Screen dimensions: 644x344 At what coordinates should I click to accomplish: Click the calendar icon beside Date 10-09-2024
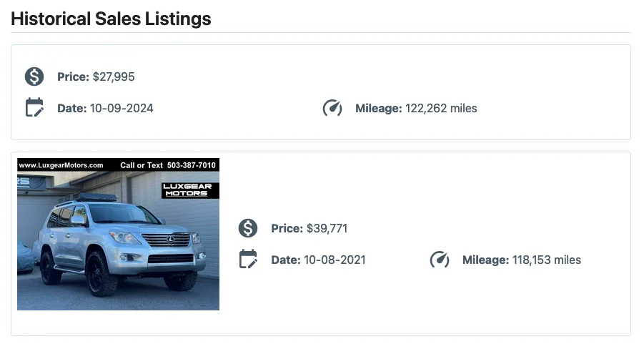click(x=34, y=108)
